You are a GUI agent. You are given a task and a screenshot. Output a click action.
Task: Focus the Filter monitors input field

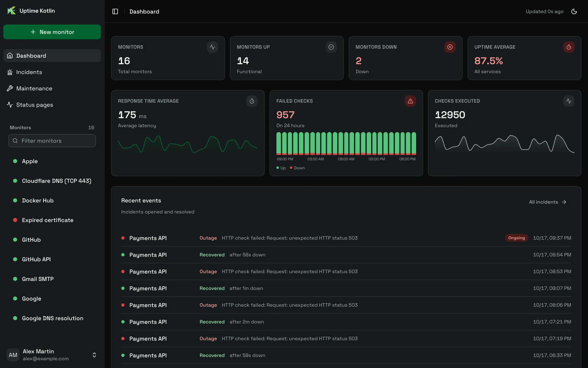[x=52, y=141]
